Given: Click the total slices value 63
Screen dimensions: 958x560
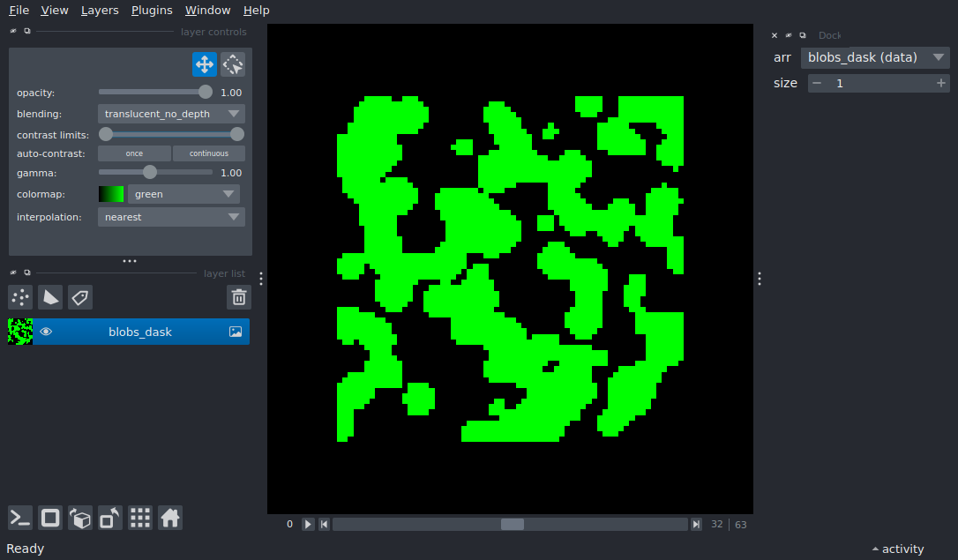Looking at the screenshot, I should click(740, 525).
